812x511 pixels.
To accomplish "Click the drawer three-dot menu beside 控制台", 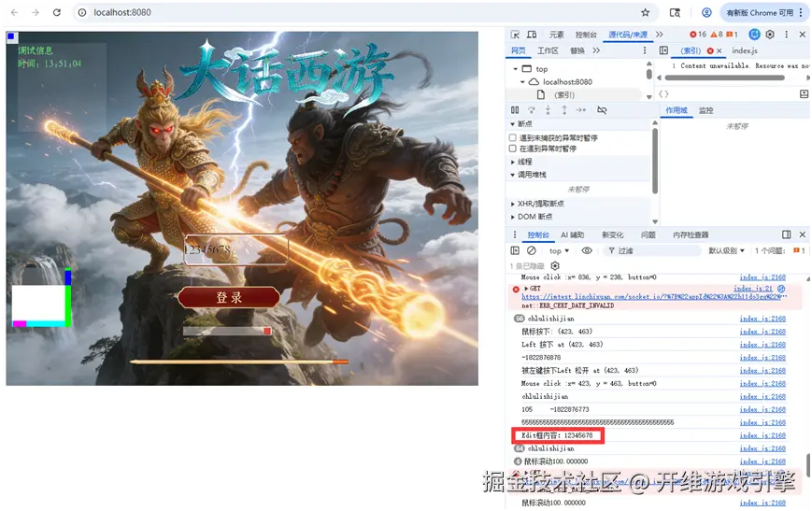I will tap(514, 234).
